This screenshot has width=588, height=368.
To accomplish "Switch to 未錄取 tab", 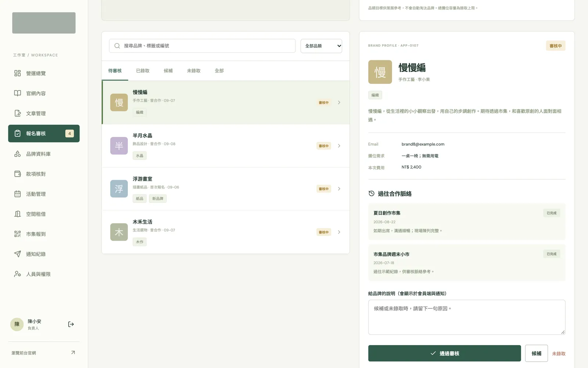I will point(194,71).
